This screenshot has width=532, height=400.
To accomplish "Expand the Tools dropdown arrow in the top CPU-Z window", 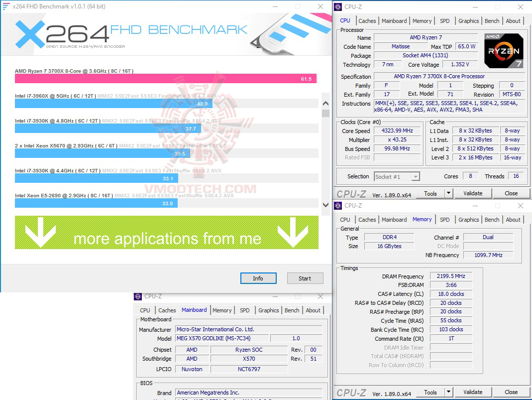I will click(x=448, y=193).
